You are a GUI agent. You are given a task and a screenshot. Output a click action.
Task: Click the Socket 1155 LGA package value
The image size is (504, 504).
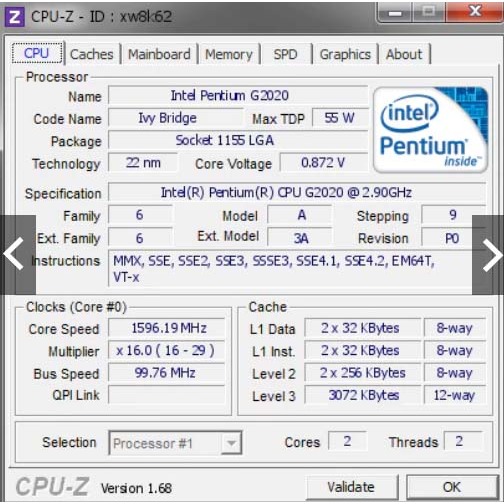coord(238,140)
